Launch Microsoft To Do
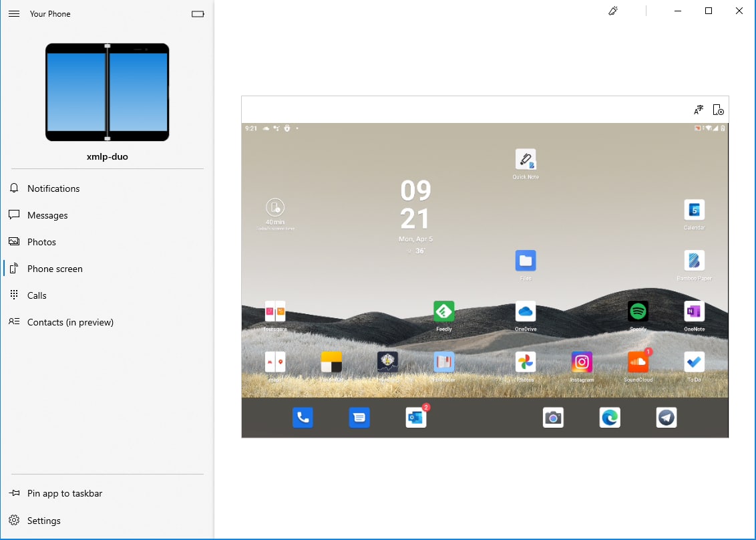The image size is (756, 540). [695, 367]
